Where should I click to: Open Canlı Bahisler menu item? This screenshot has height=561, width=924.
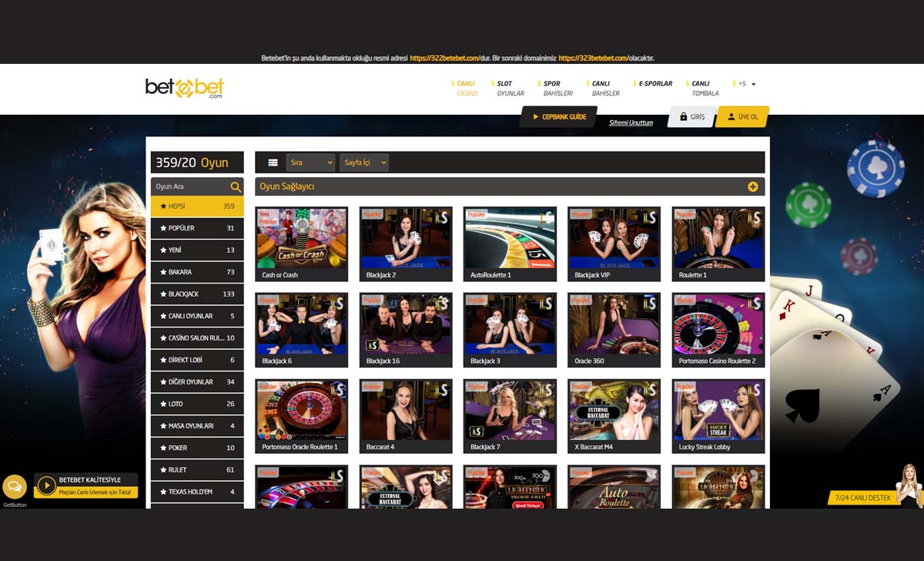[604, 88]
